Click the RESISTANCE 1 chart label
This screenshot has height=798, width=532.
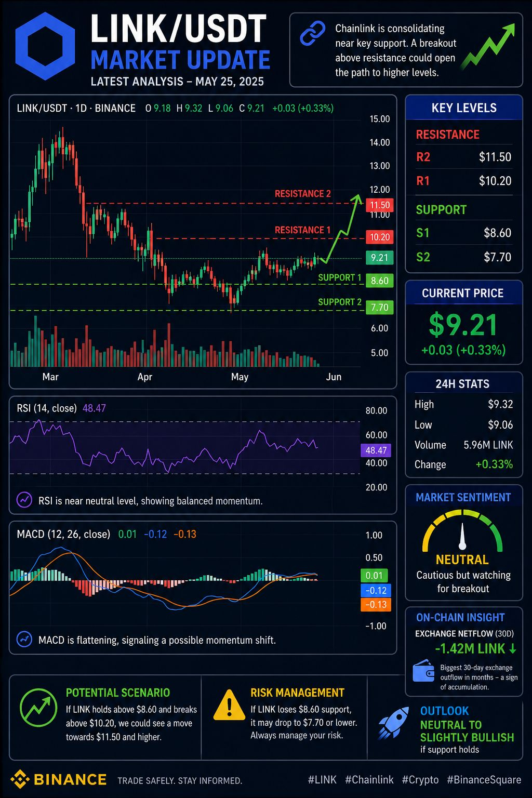(x=303, y=230)
